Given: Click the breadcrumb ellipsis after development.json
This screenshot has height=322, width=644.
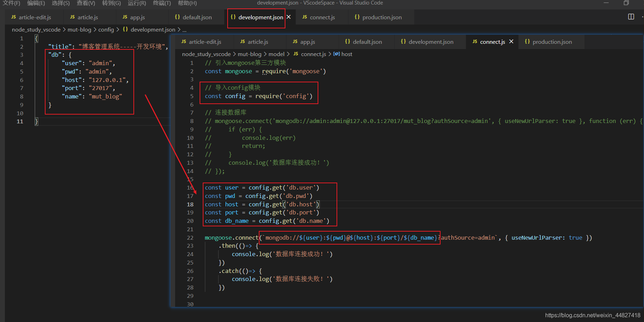Looking at the screenshot, I should 184,30.
